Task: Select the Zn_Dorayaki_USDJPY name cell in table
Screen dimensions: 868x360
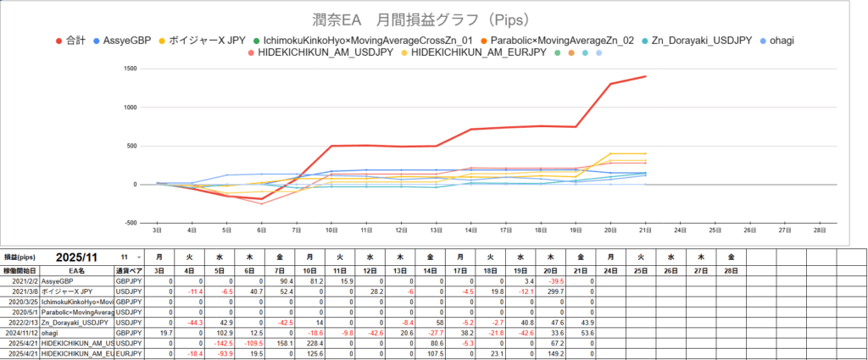Action: pos(77,323)
